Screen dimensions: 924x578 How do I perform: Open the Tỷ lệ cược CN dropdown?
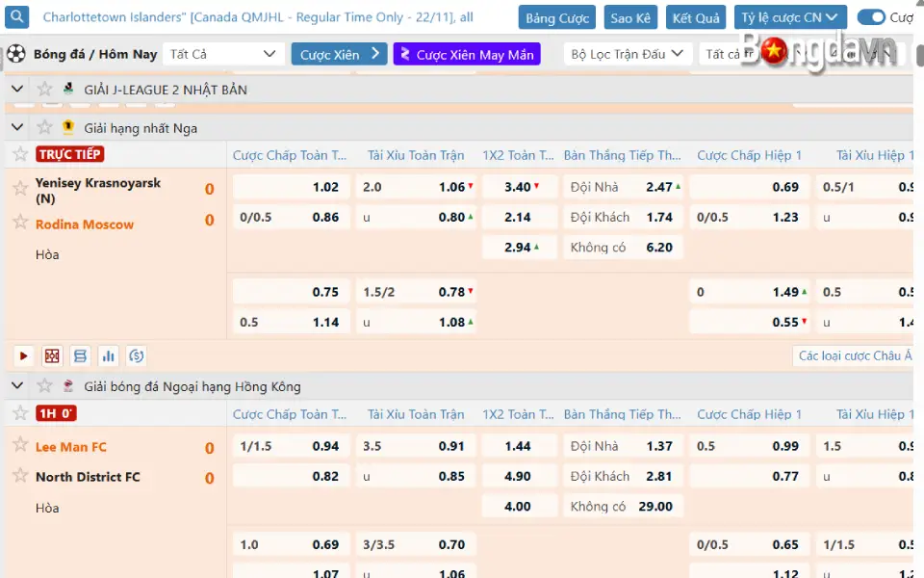790,17
